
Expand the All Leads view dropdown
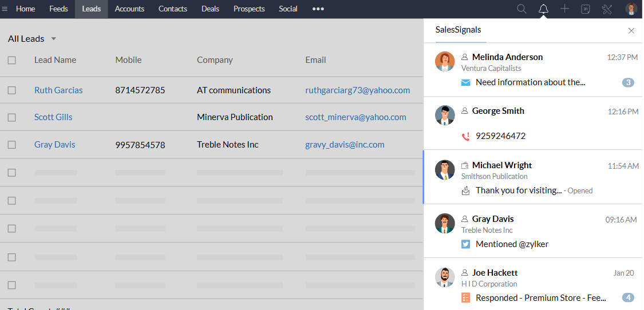pyautogui.click(x=54, y=39)
